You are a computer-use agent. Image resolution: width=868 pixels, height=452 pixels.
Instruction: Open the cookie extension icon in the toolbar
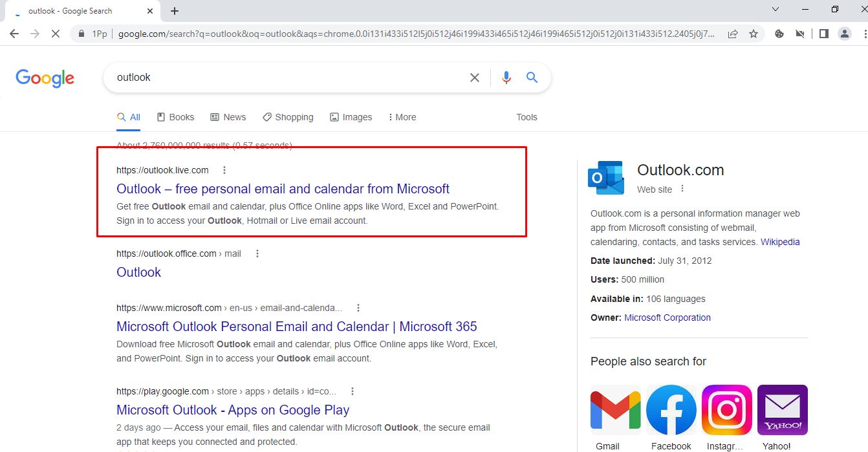pos(779,34)
